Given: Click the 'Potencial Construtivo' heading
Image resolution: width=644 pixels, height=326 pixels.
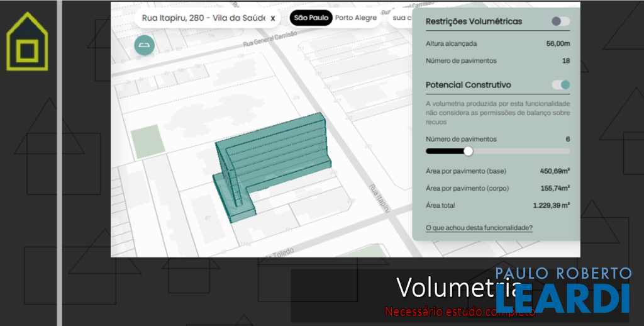Looking at the screenshot, I should coord(468,85).
